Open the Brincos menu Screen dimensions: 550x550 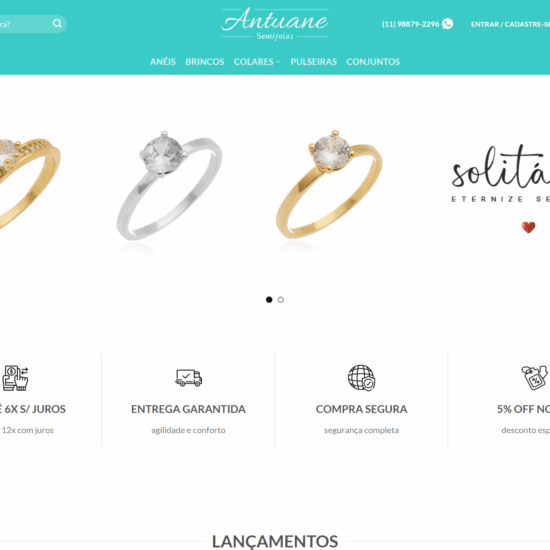click(205, 62)
